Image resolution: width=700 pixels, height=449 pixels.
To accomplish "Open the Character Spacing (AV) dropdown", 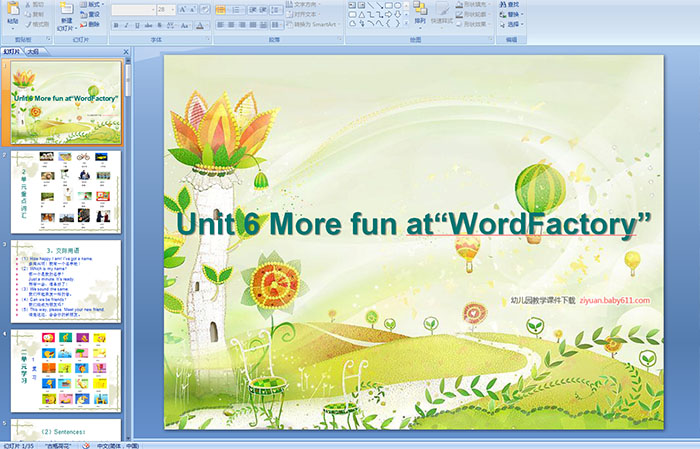I will [x=171, y=25].
